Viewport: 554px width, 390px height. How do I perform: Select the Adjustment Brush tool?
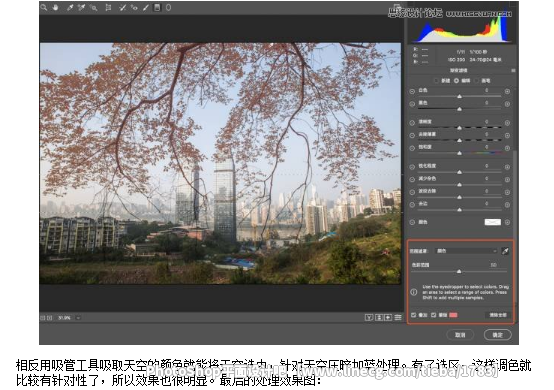click(146, 7)
